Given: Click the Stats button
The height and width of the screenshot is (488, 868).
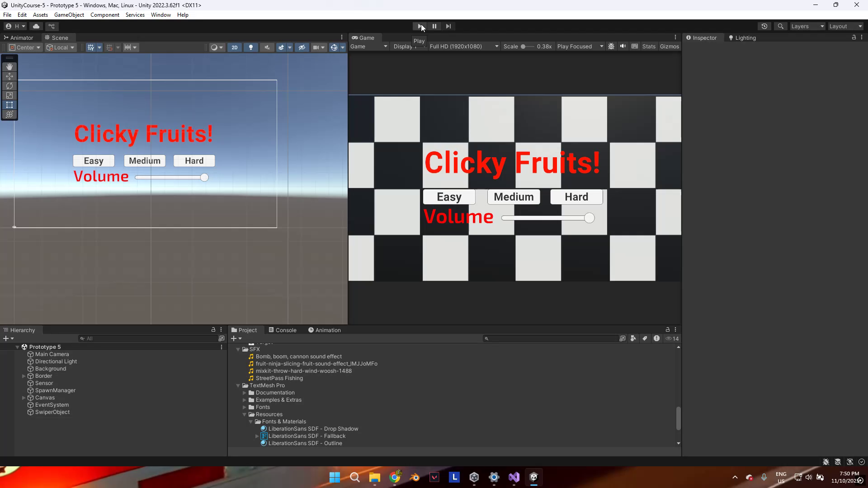Looking at the screenshot, I should coord(648,46).
